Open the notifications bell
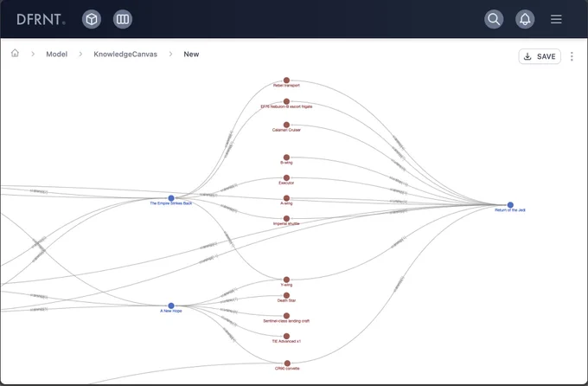This screenshot has height=386, width=588. coord(525,19)
